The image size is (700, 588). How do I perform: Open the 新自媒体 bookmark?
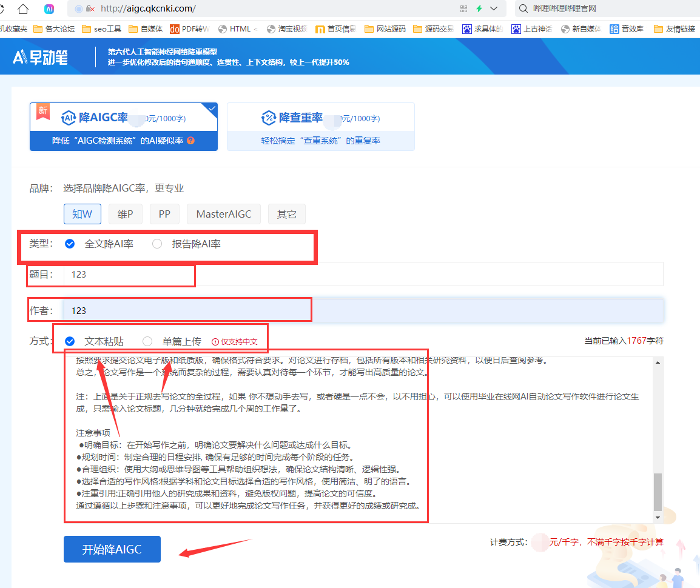tap(581, 29)
